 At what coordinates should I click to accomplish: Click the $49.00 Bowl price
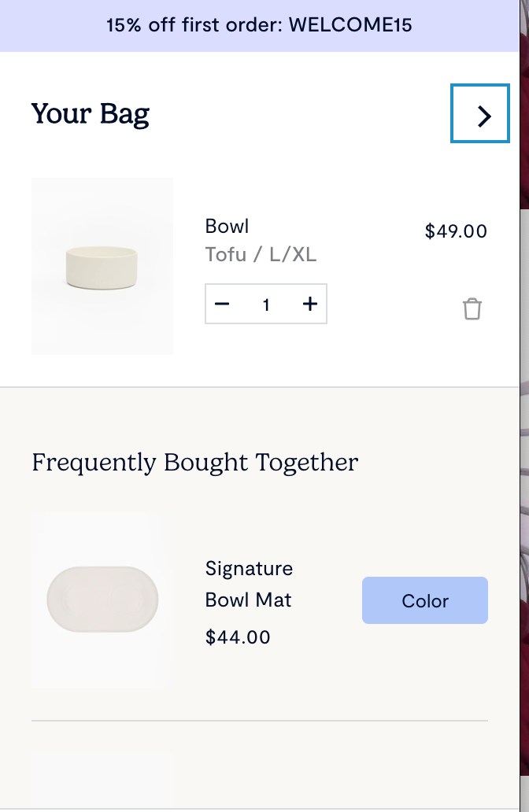456,231
